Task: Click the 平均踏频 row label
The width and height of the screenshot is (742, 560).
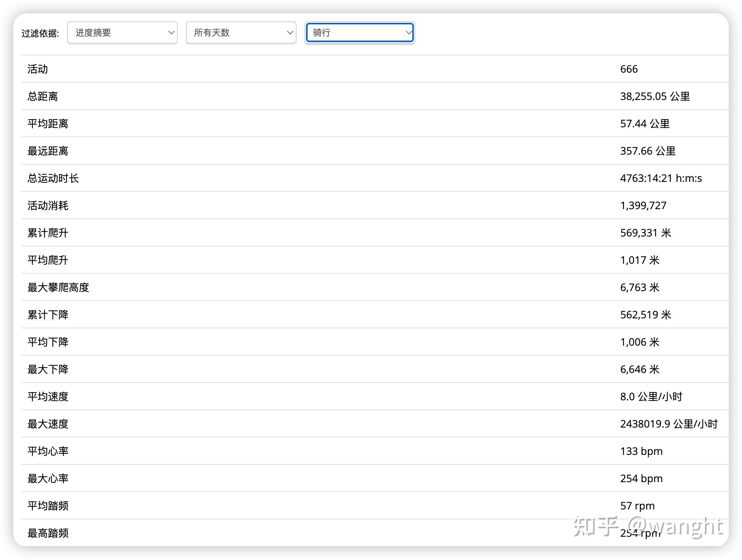Action: coord(48,506)
